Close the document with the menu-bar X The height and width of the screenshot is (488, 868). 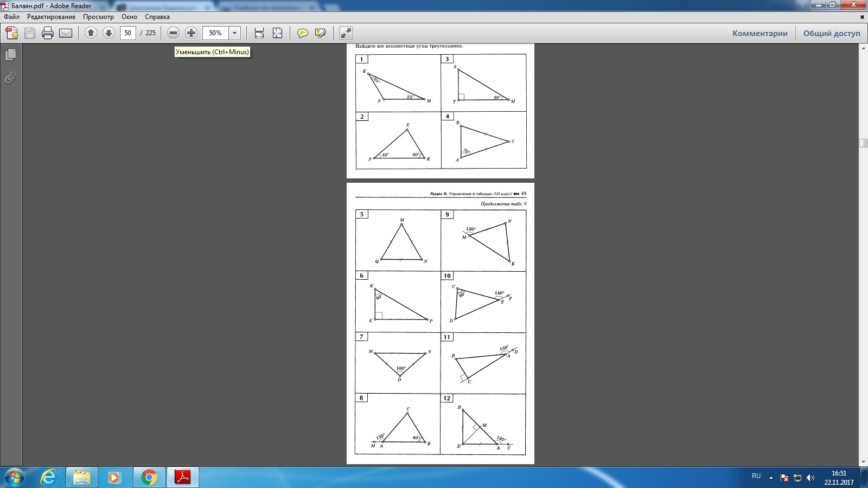coord(862,17)
